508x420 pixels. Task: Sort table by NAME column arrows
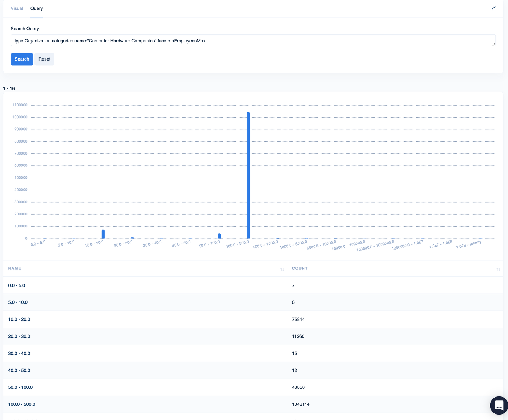tap(282, 269)
